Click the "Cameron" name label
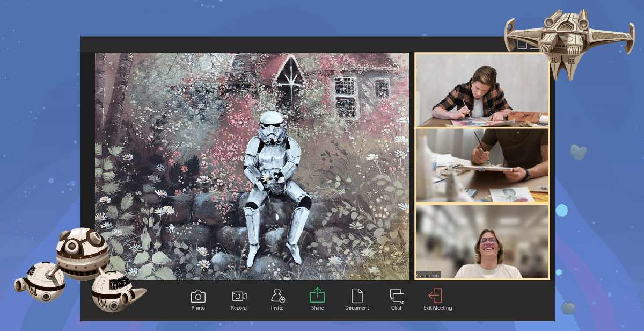 tap(428, 275)
